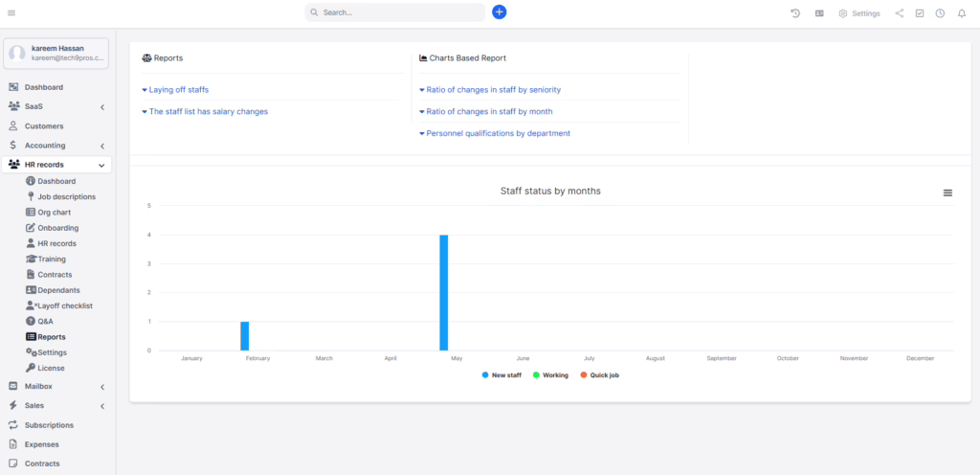
Task: Click the share icon in top bar
Action: pyautogui.click(x=899, y=13)
